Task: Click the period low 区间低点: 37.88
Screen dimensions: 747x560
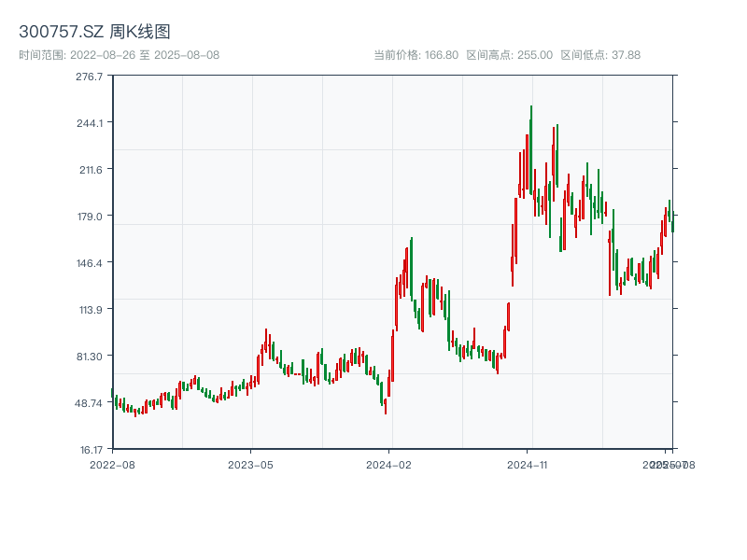Action: [x=600, y=55]
